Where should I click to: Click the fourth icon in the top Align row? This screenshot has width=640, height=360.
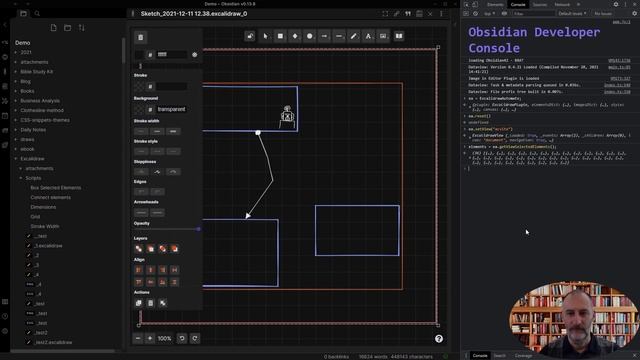tap(174, 270)
